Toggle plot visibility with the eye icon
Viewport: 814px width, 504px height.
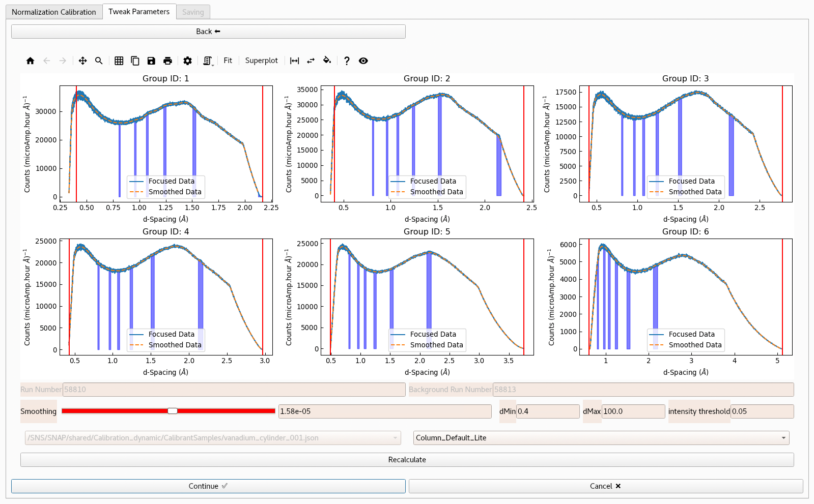tap(363, 61)
